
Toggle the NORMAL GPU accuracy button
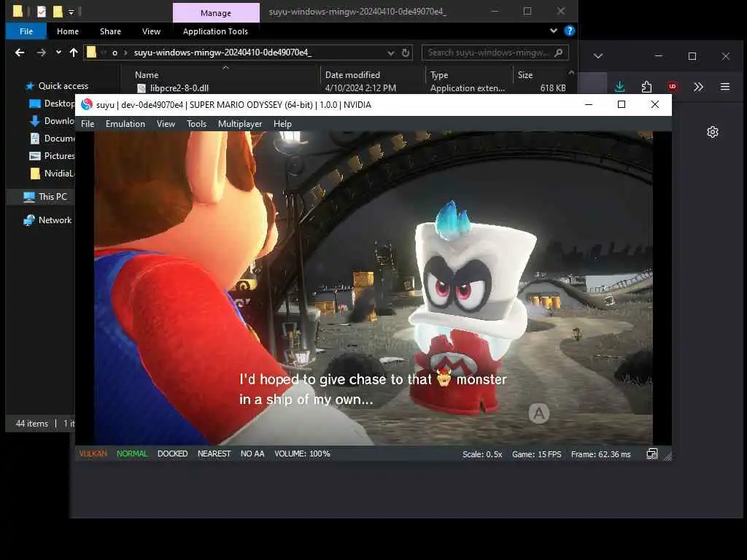pyautogui.click(x=132, y=454)
